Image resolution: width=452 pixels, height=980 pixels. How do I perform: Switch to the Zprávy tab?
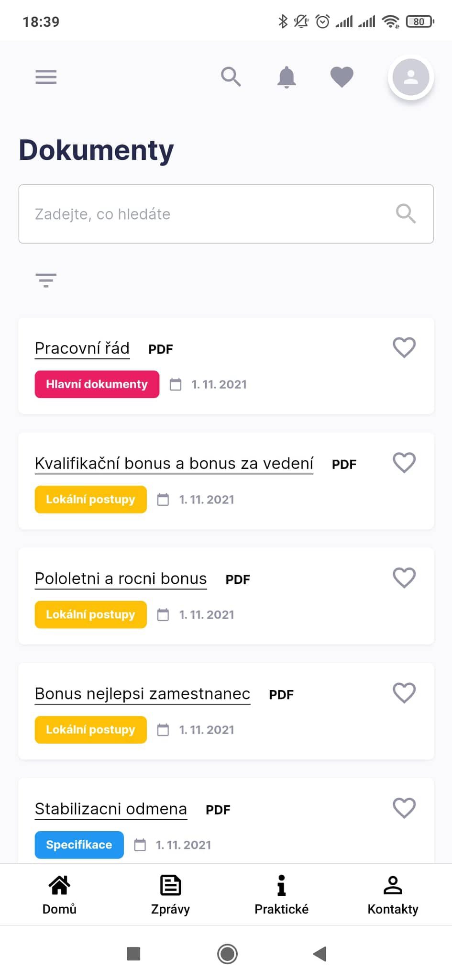tap(170, 894)
